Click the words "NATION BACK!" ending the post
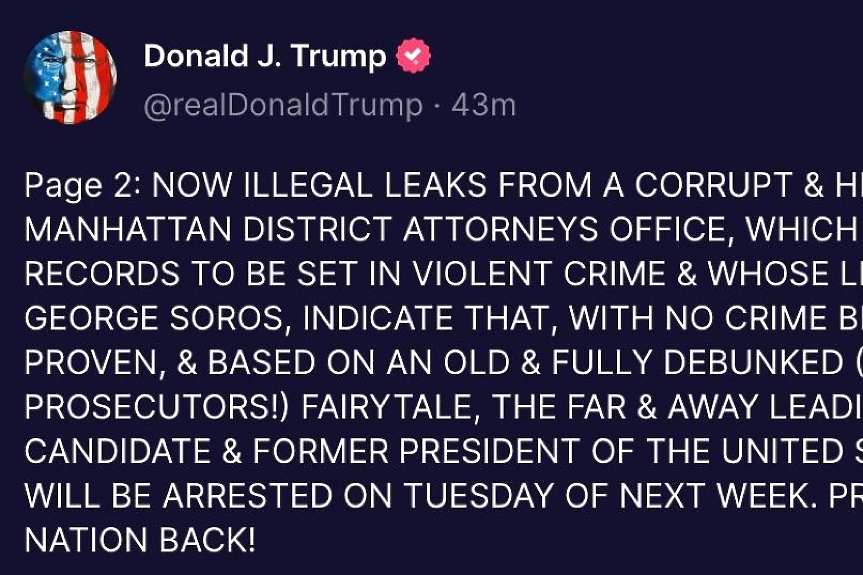Image resolution: width=863 pixels, height=575 pixels. (140, 540)
